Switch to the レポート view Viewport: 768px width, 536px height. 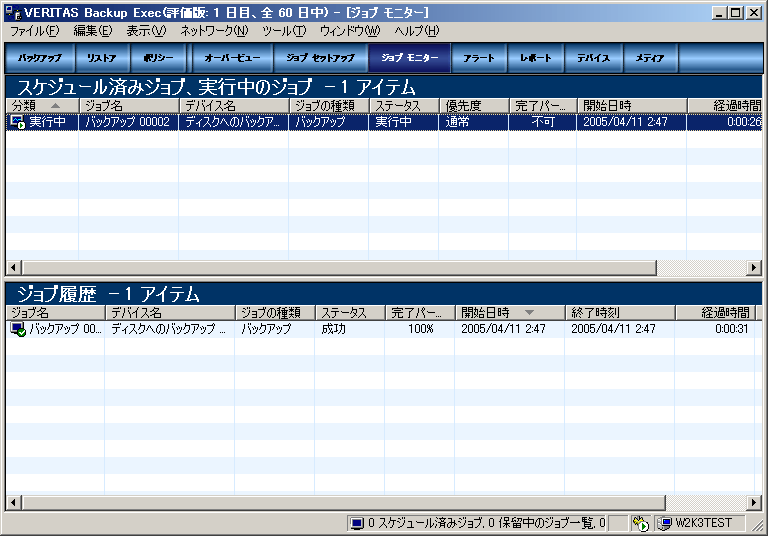coord(536,58)
